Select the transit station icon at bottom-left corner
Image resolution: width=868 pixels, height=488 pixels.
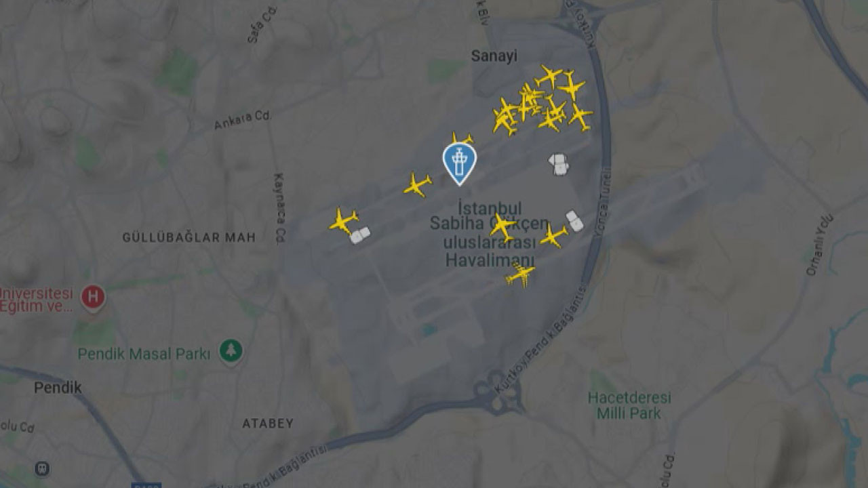[42, 468]
